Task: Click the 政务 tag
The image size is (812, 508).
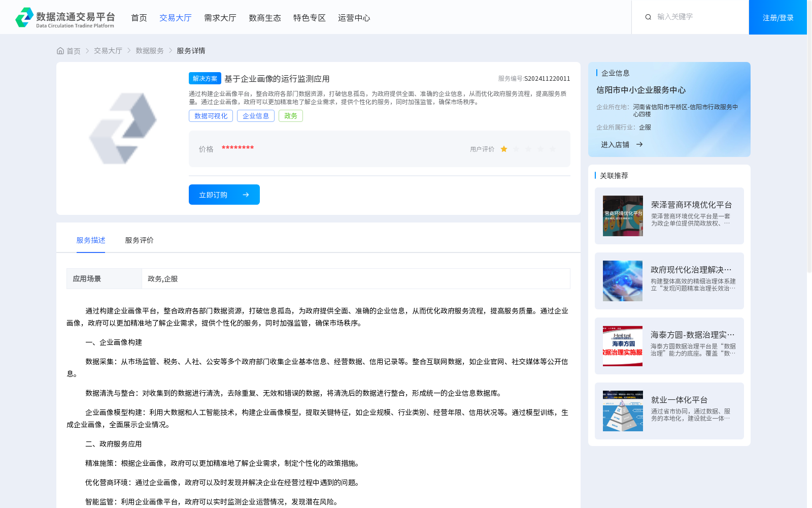Action: pyautogui.click(x=291, y=116)
